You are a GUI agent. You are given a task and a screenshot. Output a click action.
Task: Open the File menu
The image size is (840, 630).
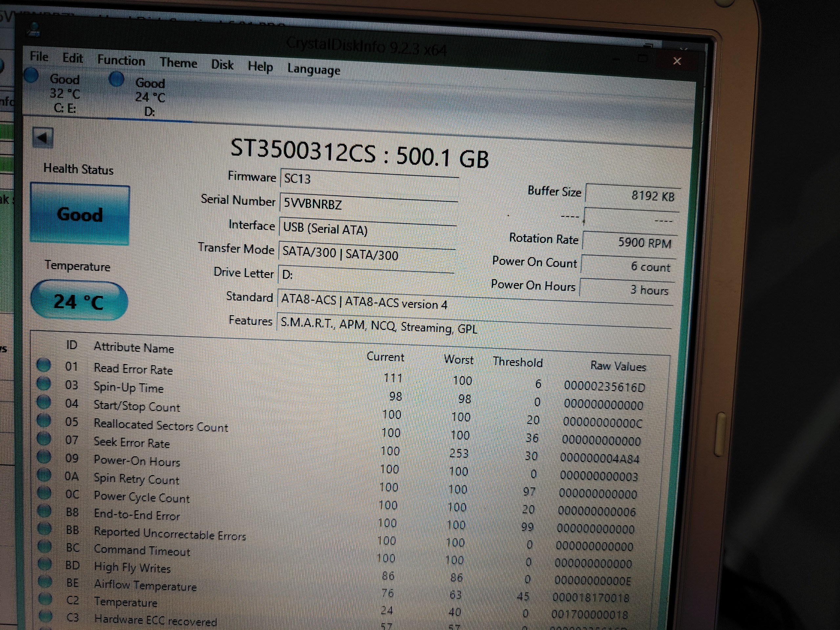point(39,56)
